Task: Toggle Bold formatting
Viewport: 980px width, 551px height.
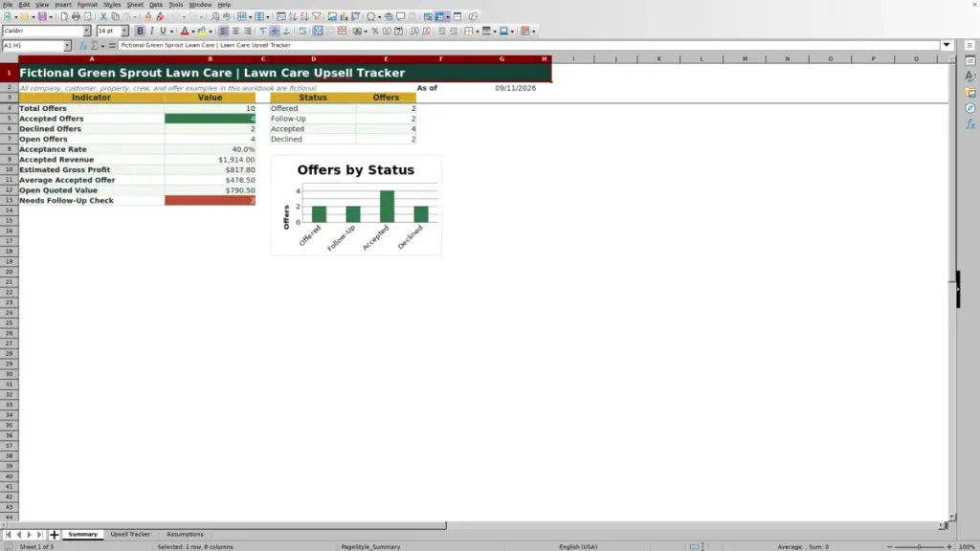Action: tap(140, 32)
